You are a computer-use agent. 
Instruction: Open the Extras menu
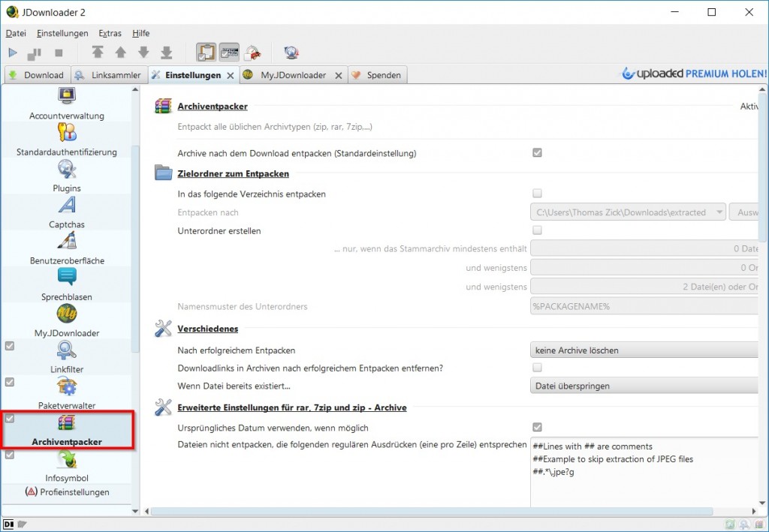110,33
